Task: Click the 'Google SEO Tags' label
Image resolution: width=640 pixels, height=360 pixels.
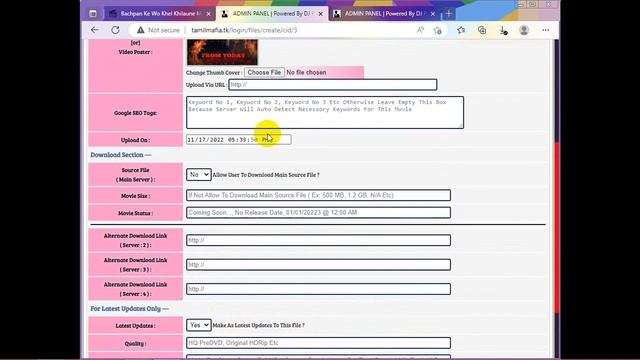Action: tap(136, 113)
